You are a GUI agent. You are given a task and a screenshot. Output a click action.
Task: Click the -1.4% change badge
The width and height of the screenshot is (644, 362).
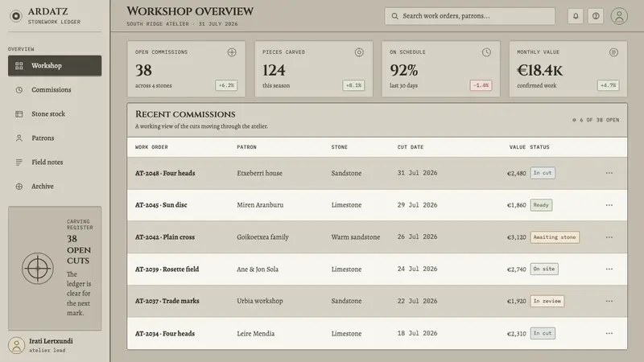pyautogui.click(x=481, y=85)
